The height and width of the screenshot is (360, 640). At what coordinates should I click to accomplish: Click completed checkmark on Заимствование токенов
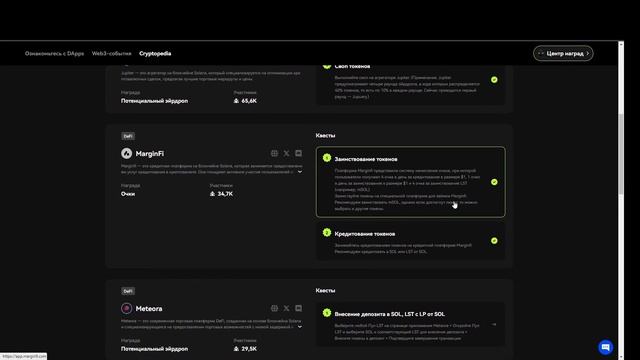pos(494,182)
